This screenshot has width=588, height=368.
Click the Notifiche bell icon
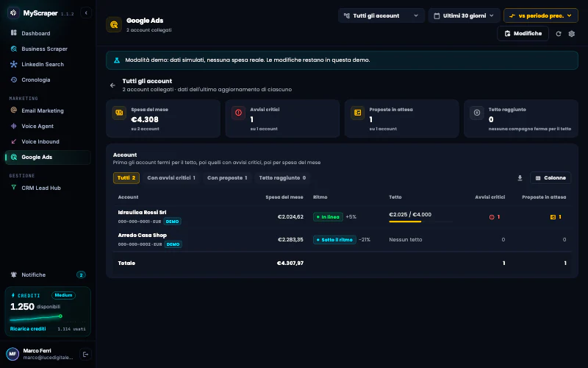tap(14, 275)
